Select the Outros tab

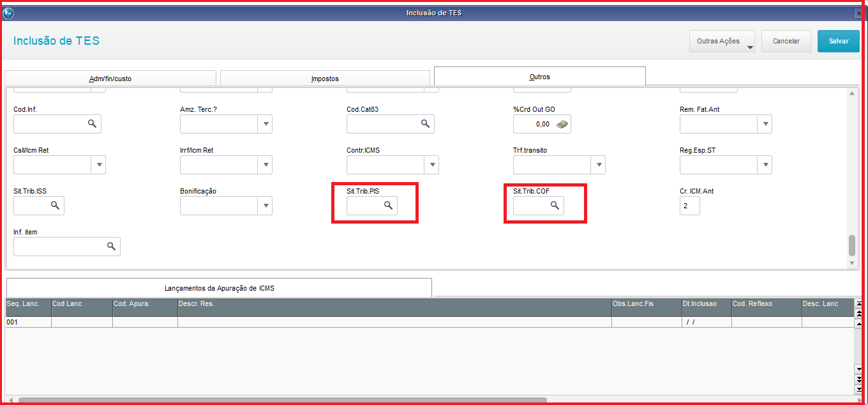point(539,76)
